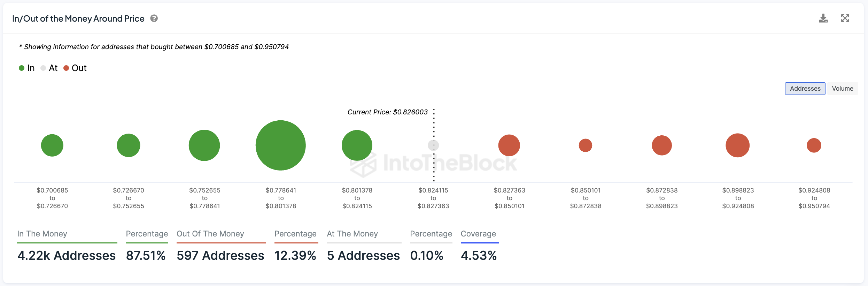Switch to the Volume view
Screen dimensions: 868x286
click(x=842, y=89)
